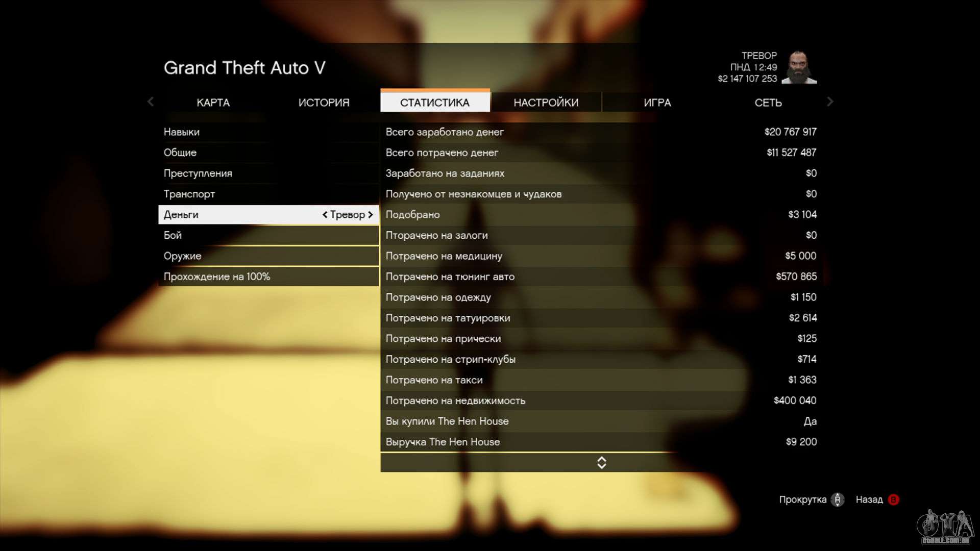Select the СТАТИСТИКА tab
980x551 pixels.
point(434,102)
